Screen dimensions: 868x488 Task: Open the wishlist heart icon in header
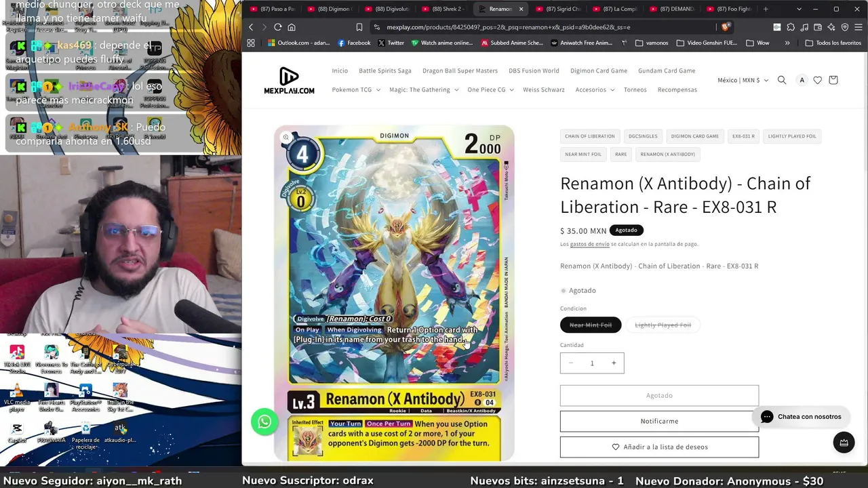click(x=818, y=80)
